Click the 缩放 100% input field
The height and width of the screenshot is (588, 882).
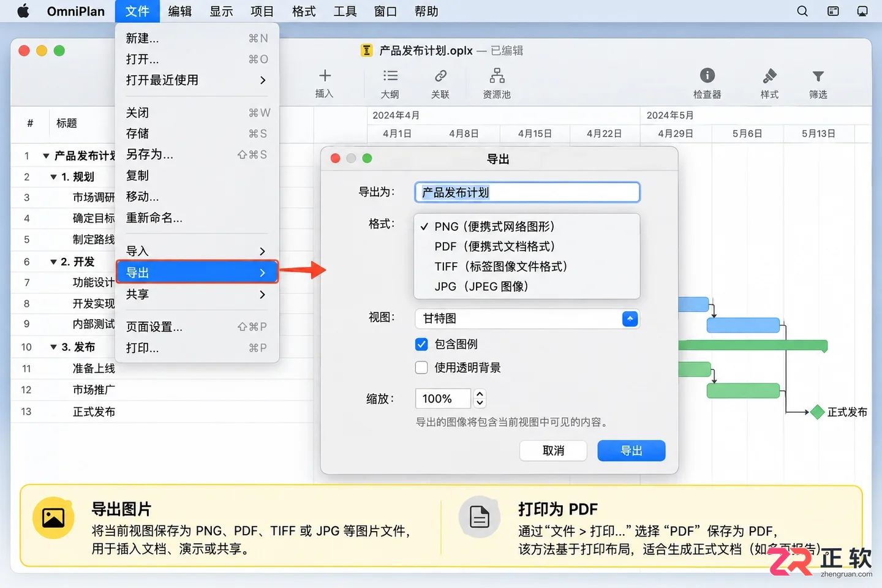[443, 399]
